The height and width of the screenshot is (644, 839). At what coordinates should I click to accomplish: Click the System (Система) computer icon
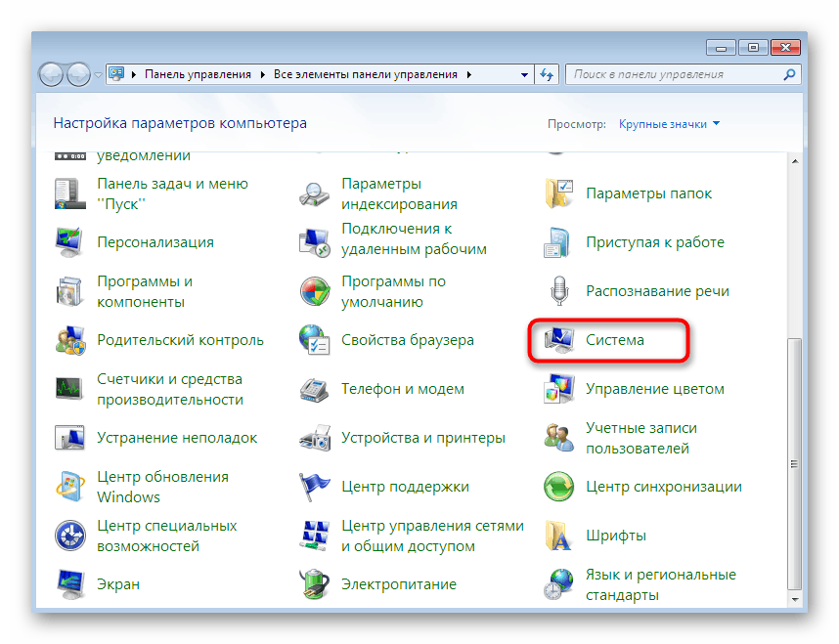[x=559, y=340]
